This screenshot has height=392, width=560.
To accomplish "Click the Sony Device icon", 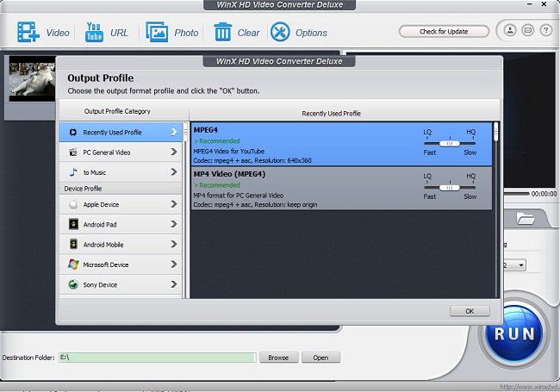I will tap(73, 284).
